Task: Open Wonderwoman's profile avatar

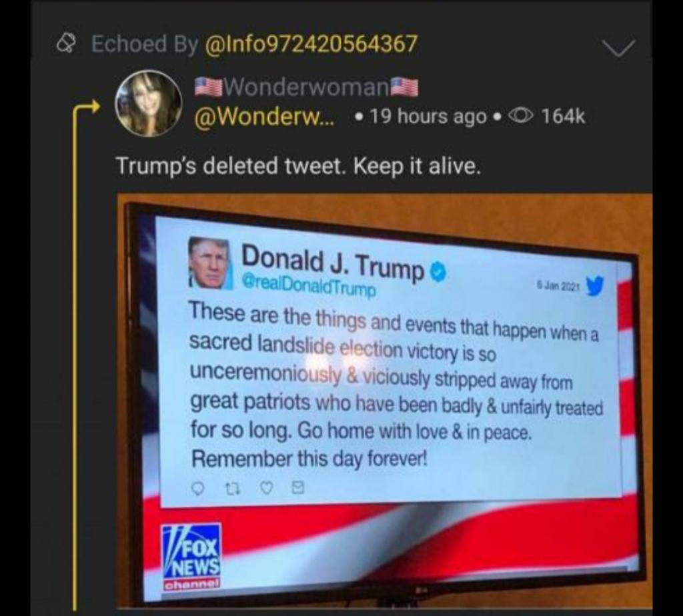Action: click(x=148, y=103)
